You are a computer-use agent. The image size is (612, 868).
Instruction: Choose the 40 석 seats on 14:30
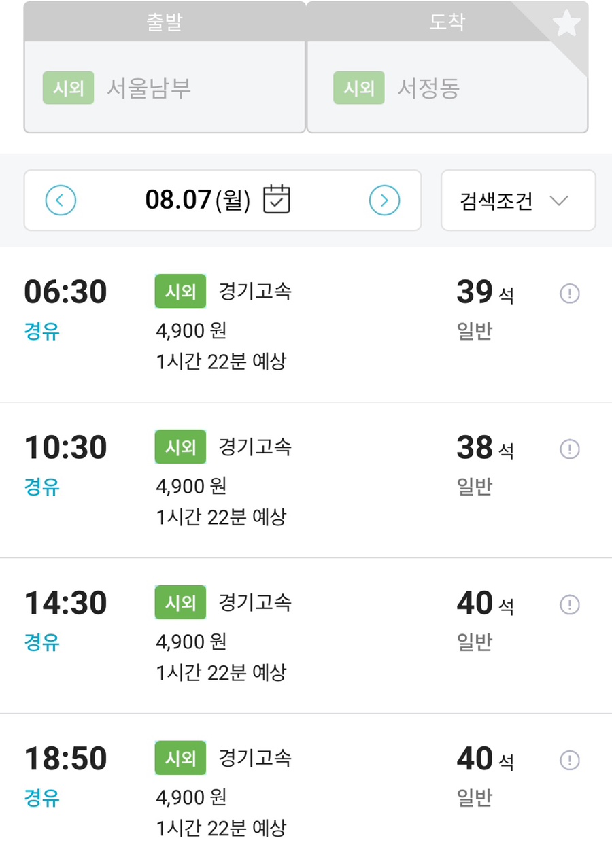click(x=485, y=604)
